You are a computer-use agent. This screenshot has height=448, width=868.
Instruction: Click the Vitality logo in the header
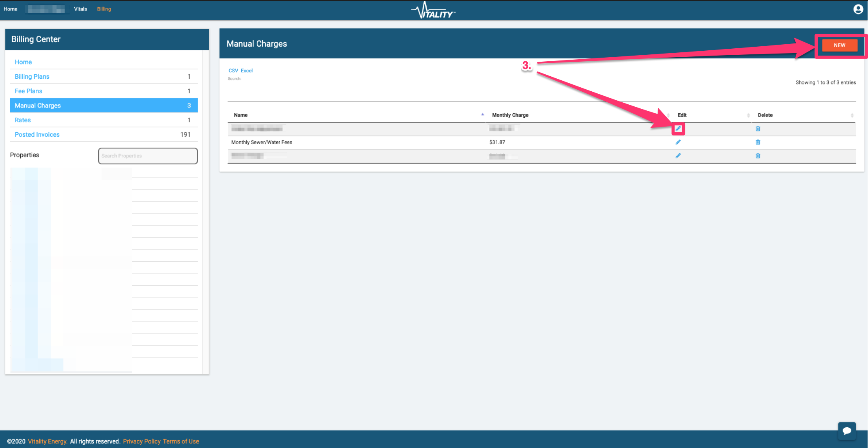coord(433,9)
